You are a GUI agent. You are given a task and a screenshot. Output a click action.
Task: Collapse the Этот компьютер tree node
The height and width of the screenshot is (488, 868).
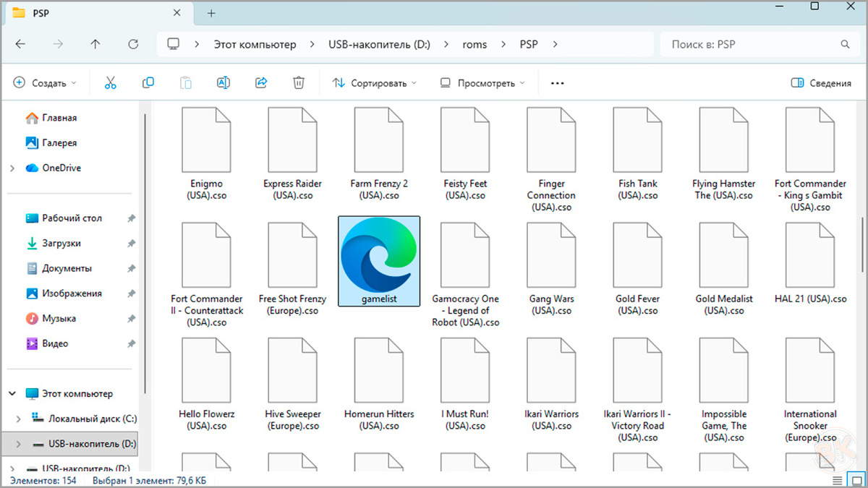tap(12, 394)
